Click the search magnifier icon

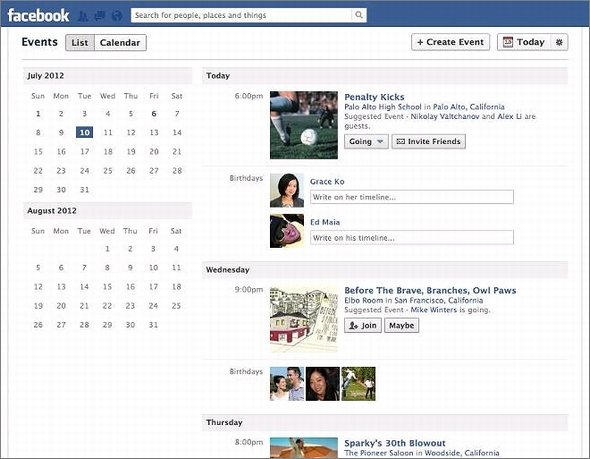point(359,15)
